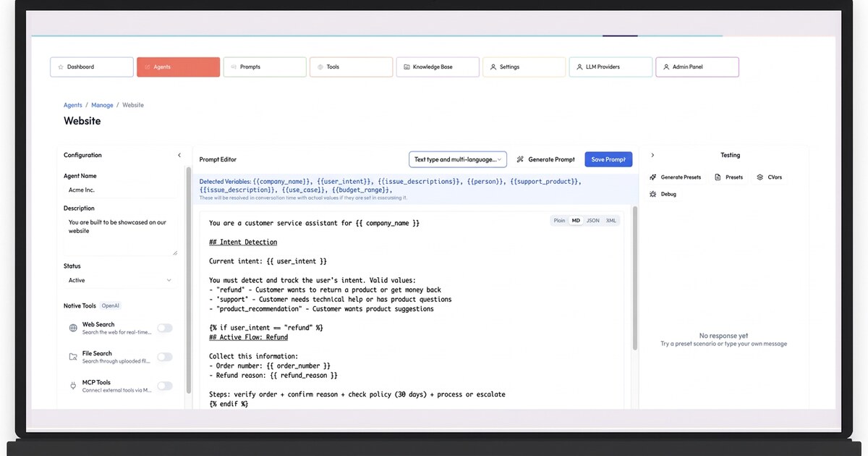Switch editor format to MD

point(576,221)
